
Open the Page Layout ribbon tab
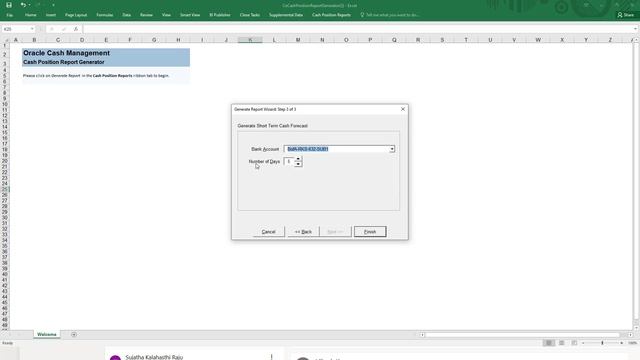pyautogui.click(x=76, y=15)
